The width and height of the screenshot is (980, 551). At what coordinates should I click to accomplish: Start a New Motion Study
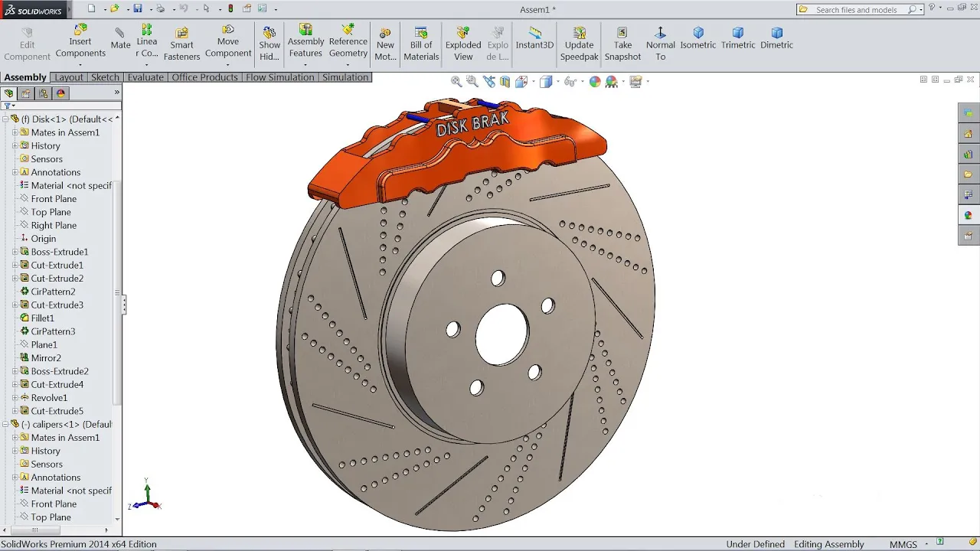pos(385,44)
